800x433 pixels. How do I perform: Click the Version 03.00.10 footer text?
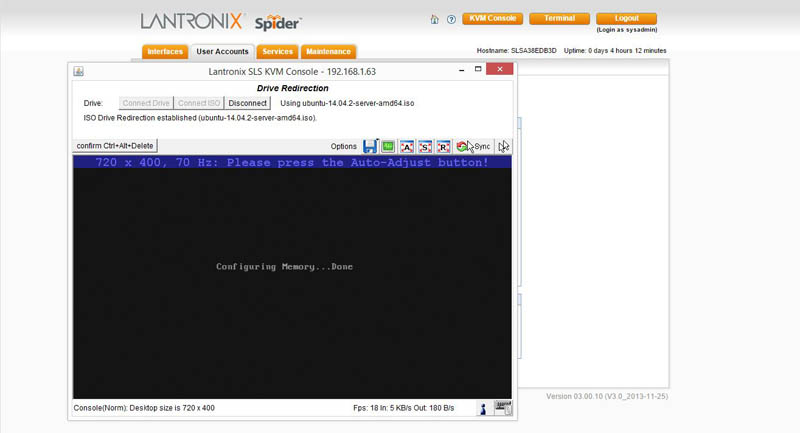click(607, 396)
